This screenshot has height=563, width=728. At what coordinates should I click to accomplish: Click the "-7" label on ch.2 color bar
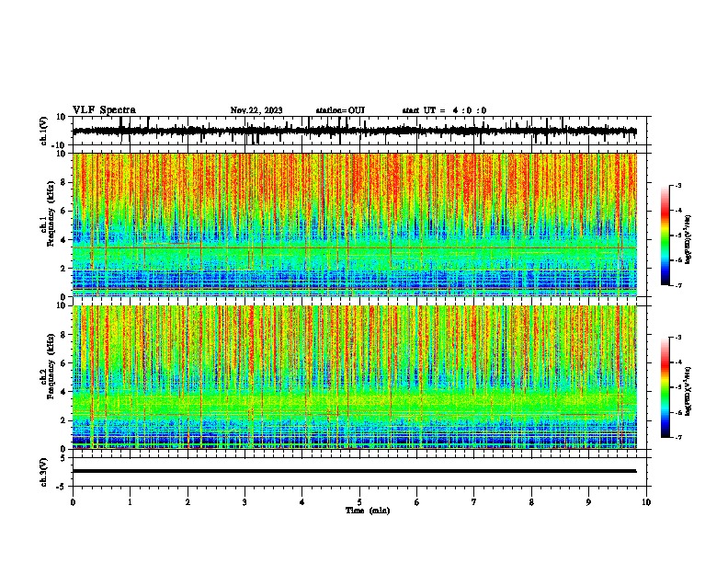click(677, 438)
